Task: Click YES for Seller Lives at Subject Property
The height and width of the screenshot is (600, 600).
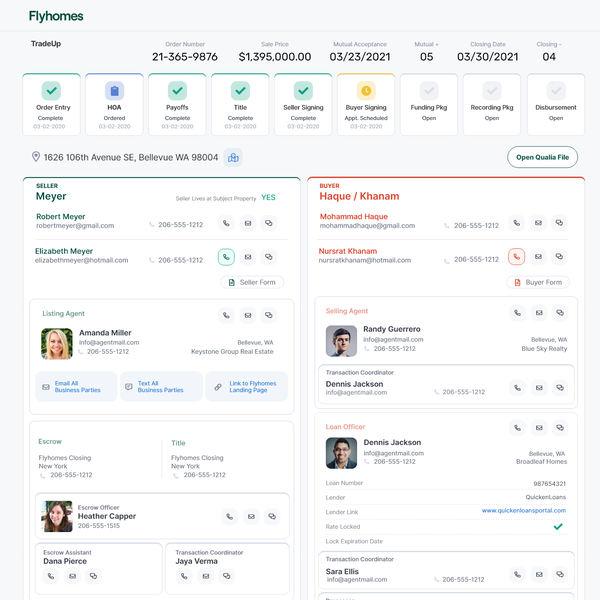Action: click(x=268, y=197)
